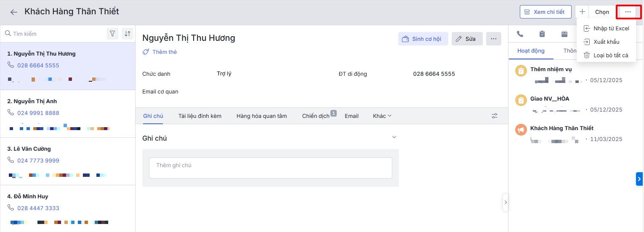
Task: Open three-dot menu next to Sửa button
Action: click(x=494, y=39)
